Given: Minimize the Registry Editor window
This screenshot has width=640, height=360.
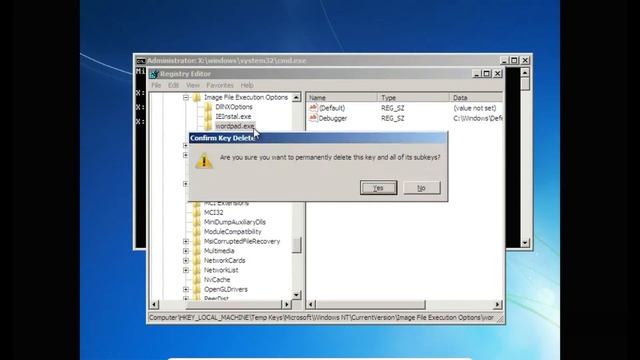Looking at the screenshot, I should click(476, 74).
